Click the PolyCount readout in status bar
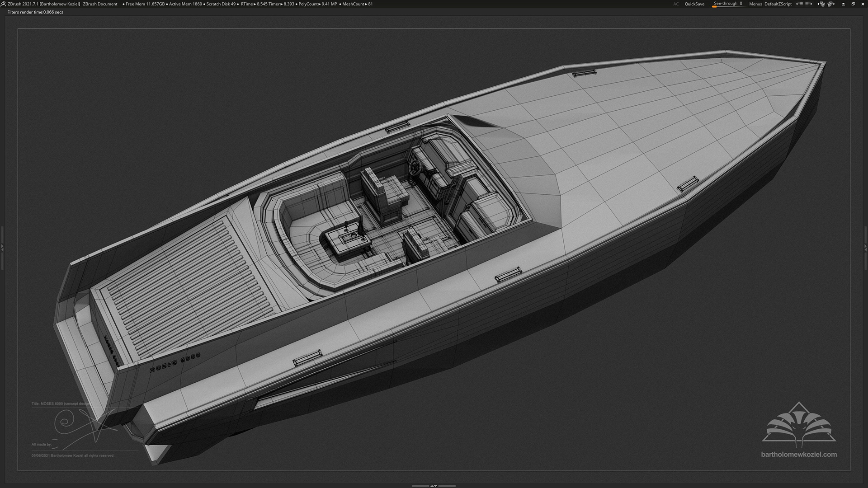 pos(317,4)
